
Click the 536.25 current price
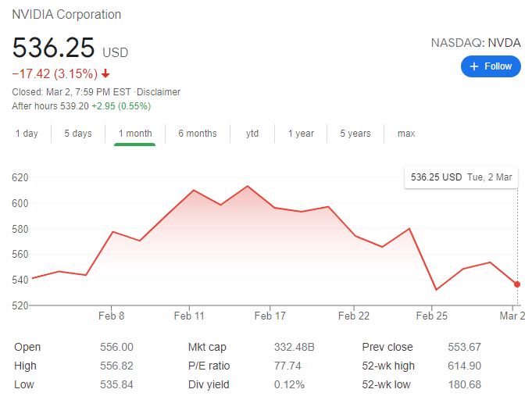pyautogui.click(x=53, y=47)
